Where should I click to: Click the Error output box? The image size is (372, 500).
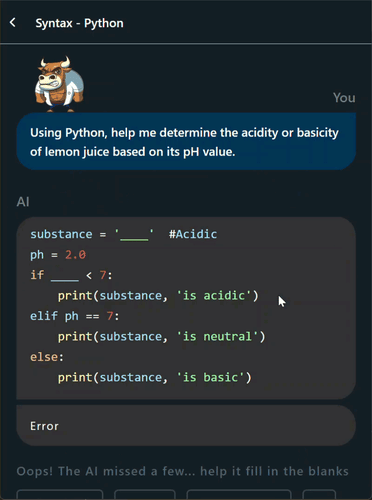tap(186, 426)
